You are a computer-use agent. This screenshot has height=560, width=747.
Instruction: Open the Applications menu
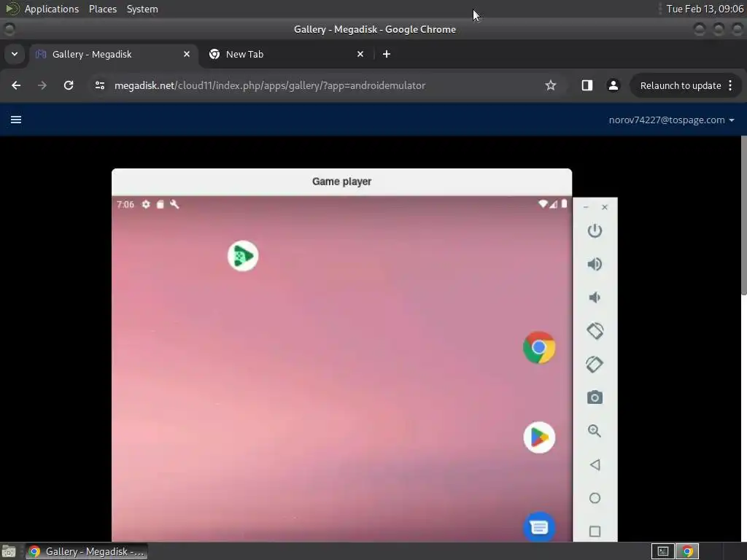52,9
